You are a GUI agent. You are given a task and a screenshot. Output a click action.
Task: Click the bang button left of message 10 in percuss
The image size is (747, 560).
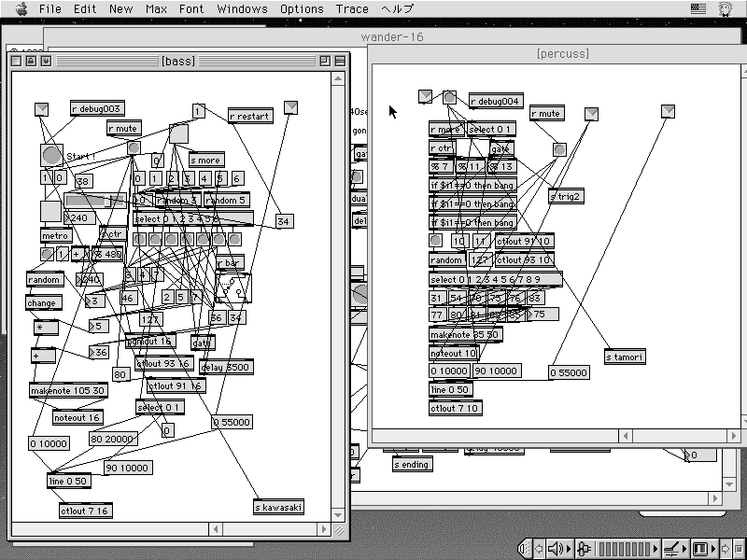point(435,241)
